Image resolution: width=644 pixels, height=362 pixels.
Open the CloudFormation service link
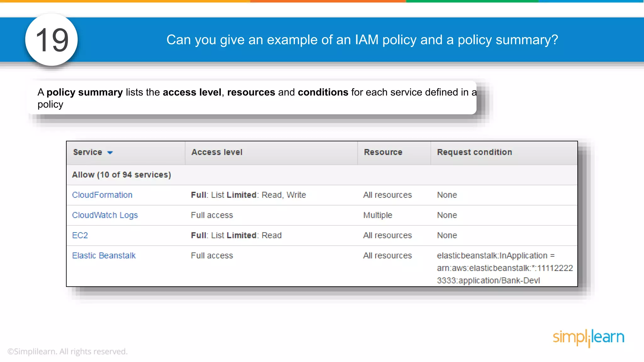pos(102,195)
